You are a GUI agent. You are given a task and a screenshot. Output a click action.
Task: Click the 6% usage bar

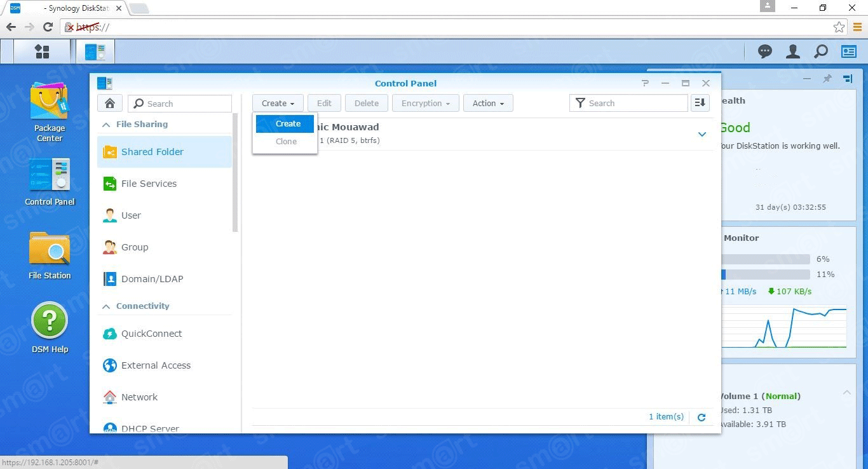click(x=766, y=259)
